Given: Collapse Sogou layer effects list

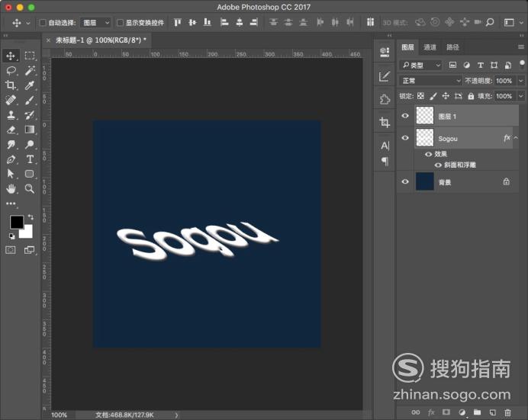Looking at the screenshot, I should [x=516, y=138].
